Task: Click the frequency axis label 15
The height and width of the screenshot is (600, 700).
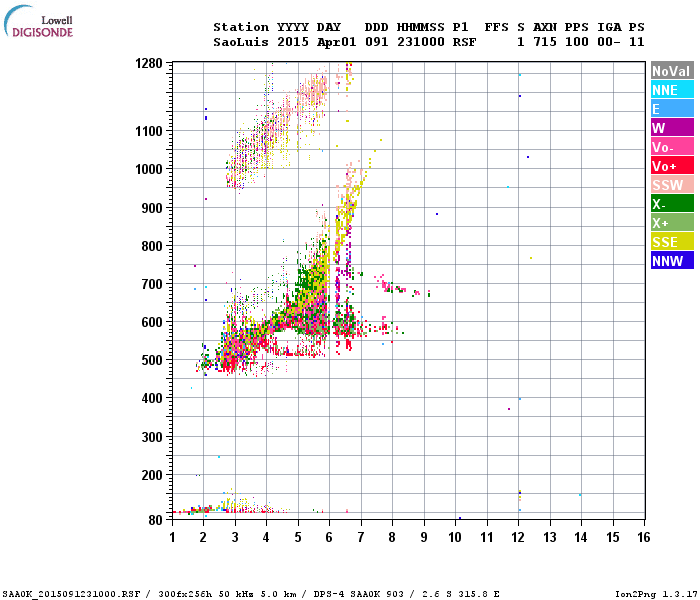Action: [613, 537]
